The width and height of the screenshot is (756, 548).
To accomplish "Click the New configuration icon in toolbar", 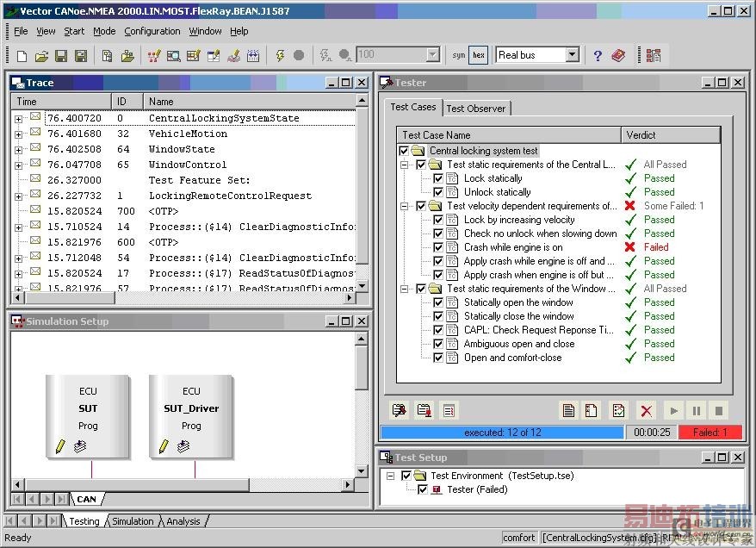I will 22,56.
